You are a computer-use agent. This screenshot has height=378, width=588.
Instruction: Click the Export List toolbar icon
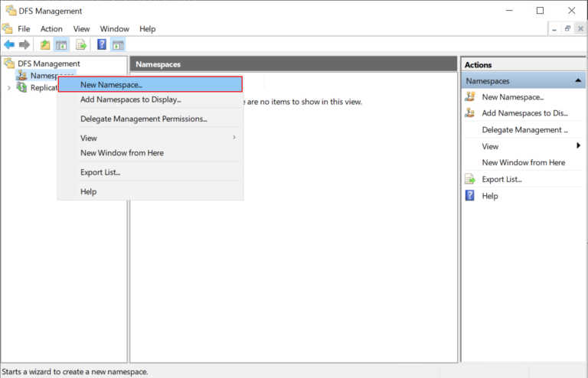[x=80, y=45]
